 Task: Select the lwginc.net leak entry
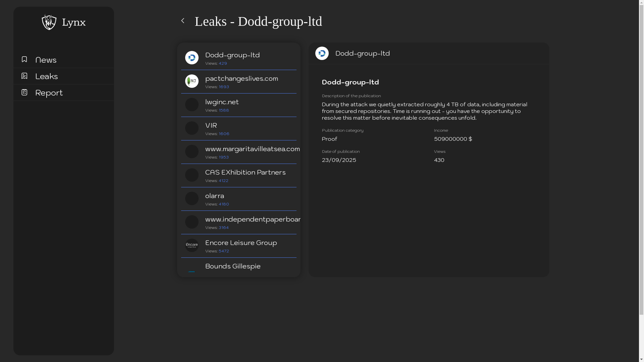point(222,102)
